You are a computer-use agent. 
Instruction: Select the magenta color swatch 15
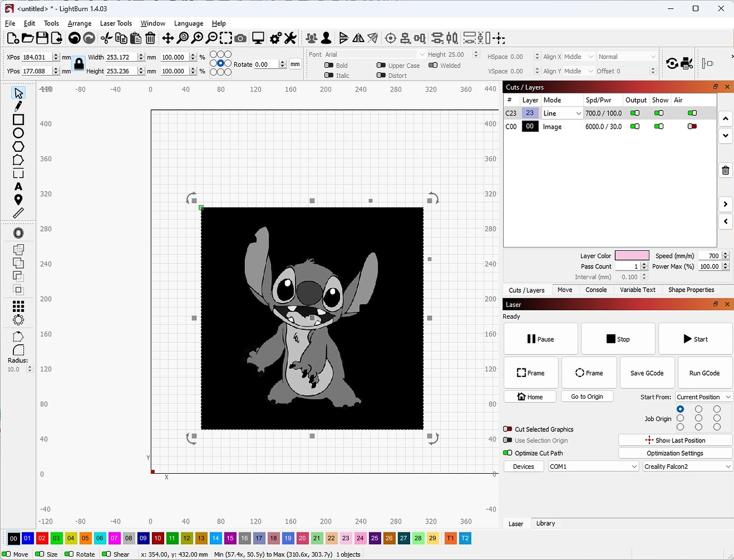click(x=230, y=538)
